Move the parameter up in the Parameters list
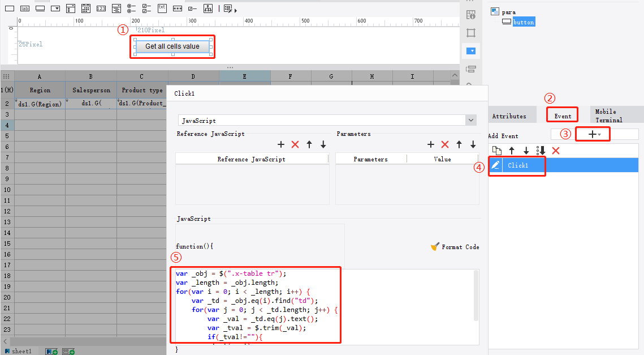Screen dimensions: 644x355 click(459, 144)
